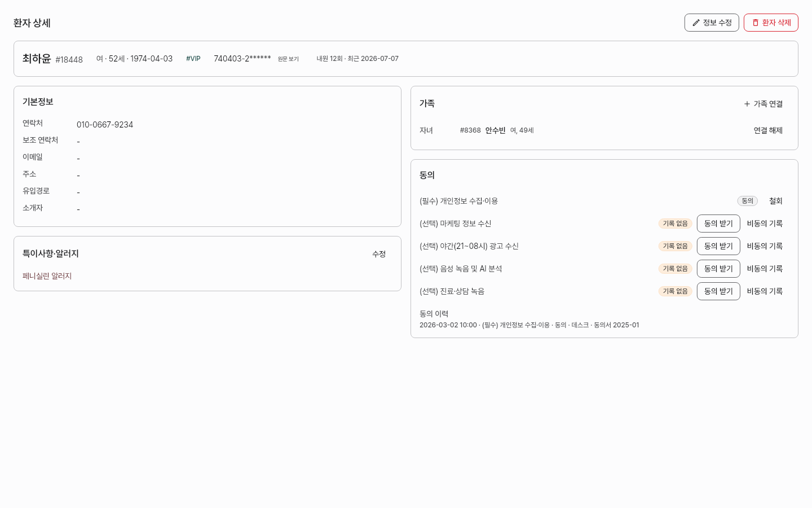Open linked family member 안수빈
Image resolution: width=812 pixels, height=508 pixels.
point(496,130)
